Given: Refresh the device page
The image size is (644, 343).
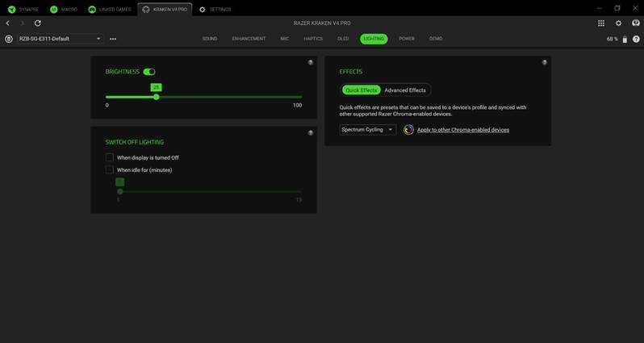Looking at the screenshot, I should point(37,23).
